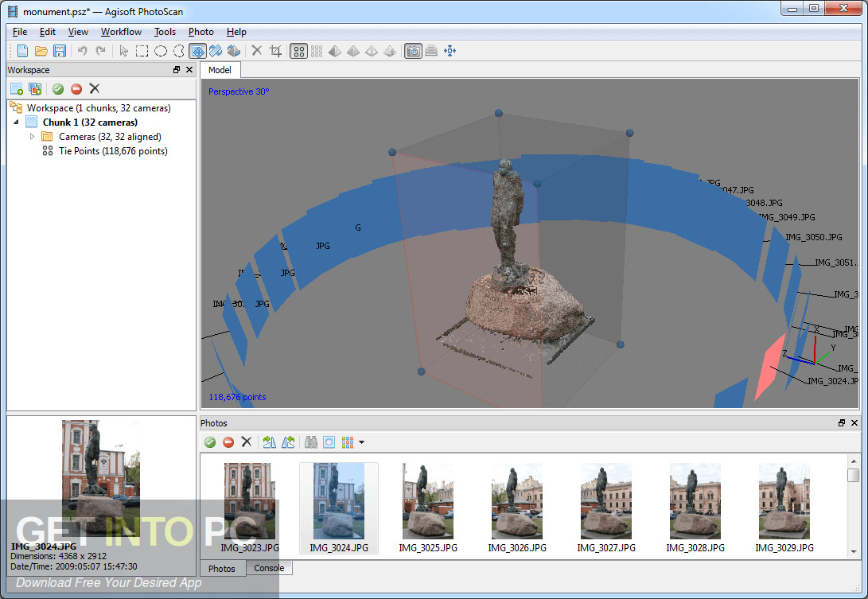Click Remove Cameras X in Photos toolbar
The width and height of the screenshot is (868, 599).
tap(247, 441)
